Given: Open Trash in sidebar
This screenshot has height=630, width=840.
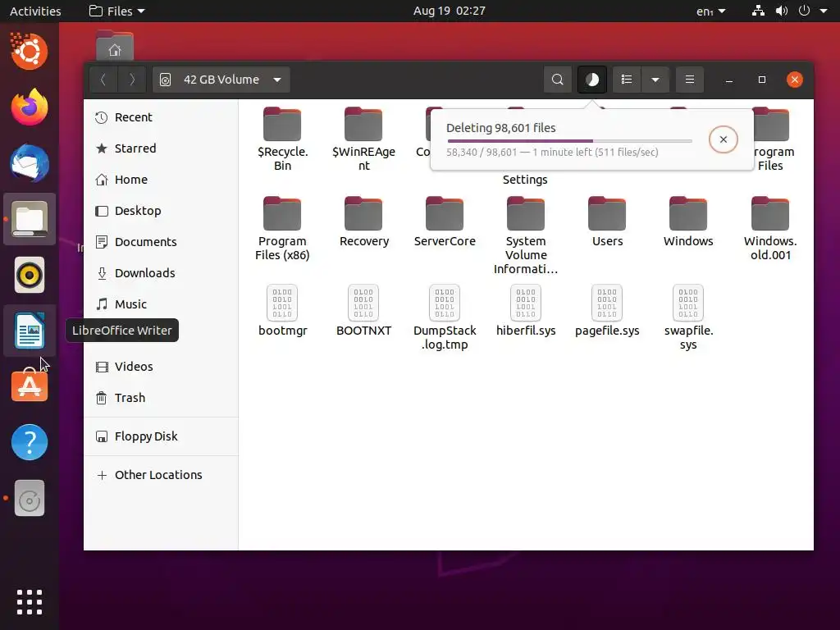Looking at the screenshot, I should click(161, 398).
